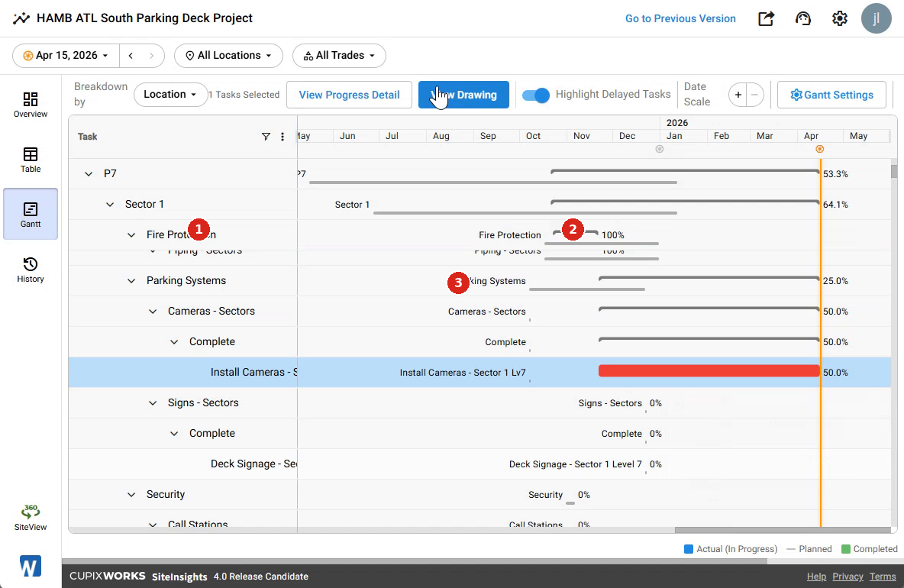Go to the previous date

tap(131, 56)
